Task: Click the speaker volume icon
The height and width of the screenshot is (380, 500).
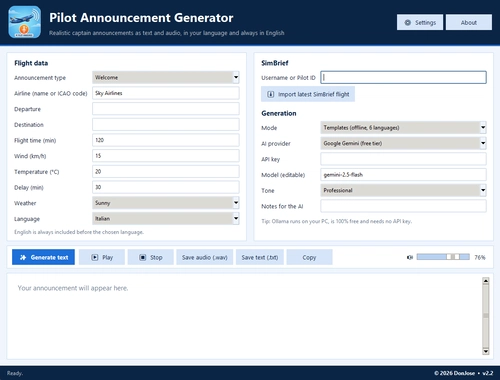Action: 410,257
